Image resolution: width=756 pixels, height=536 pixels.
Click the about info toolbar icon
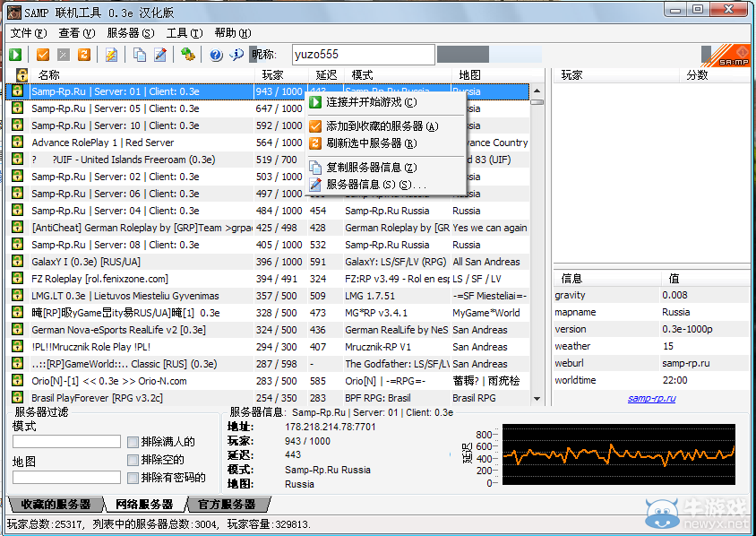coord(236,55)
